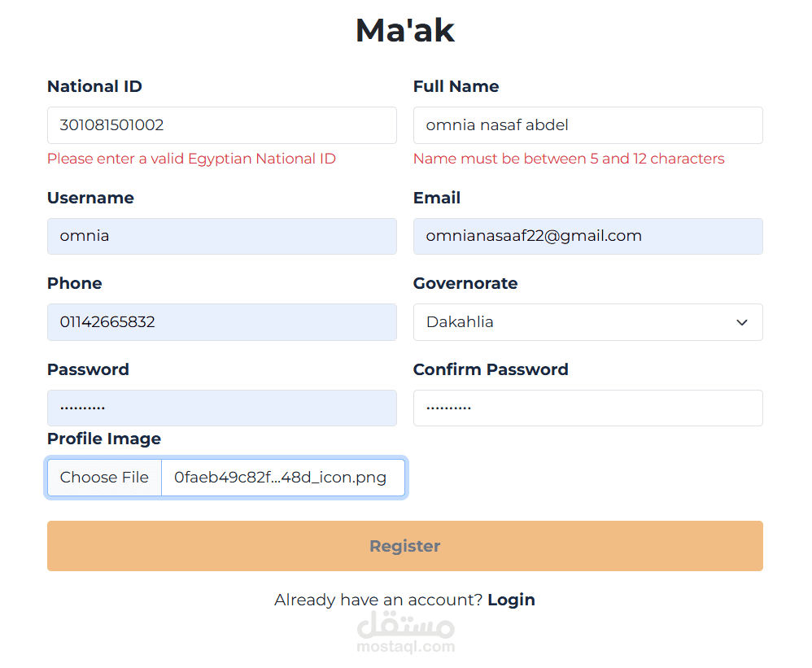Click the selected file name 0faeb49c82f...48d_icon.png
The height and width of the screenshot is (668, 812).
280,478
